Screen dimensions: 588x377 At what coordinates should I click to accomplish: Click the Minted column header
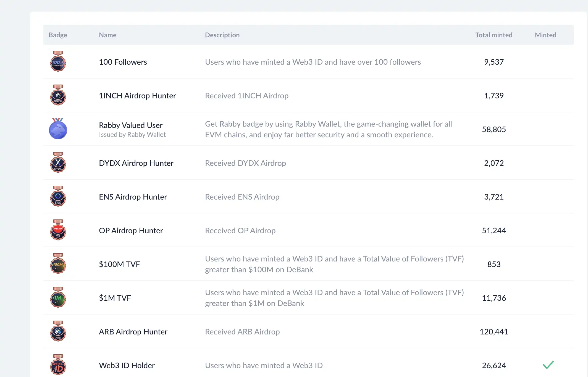[x=545, y=35]
